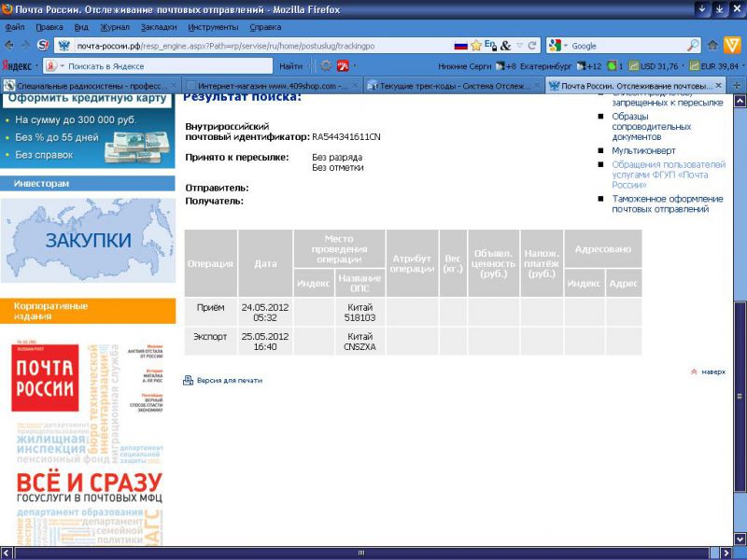The height and width of the screenshot is (560, 747).
Task: Open a new tab with the plus button
Action: click(x=738, y=85)
